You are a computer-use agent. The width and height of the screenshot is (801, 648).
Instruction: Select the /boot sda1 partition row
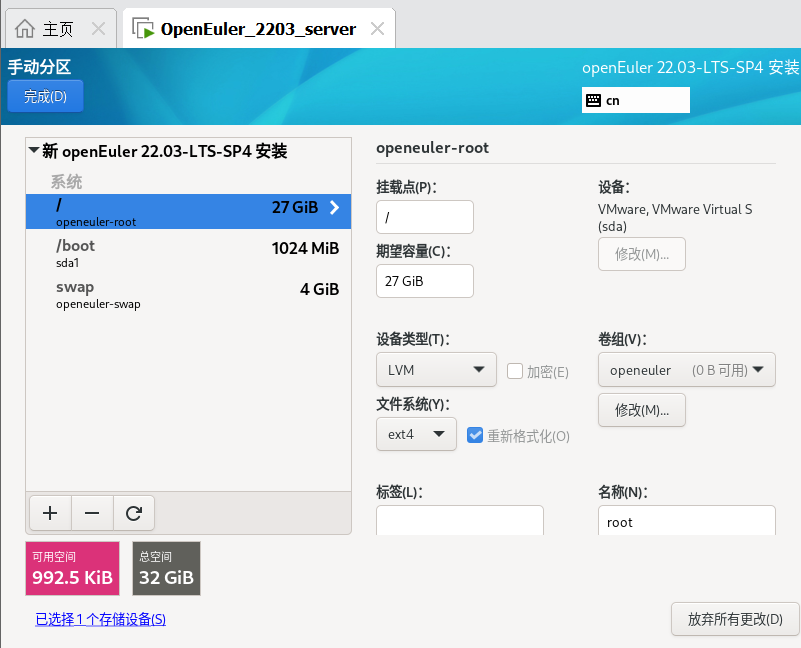[x=189, y=253]
